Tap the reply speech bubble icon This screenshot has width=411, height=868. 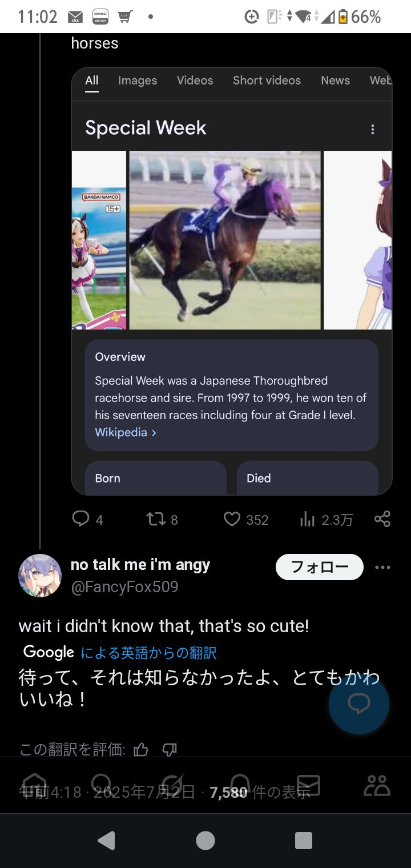[80, 519]
